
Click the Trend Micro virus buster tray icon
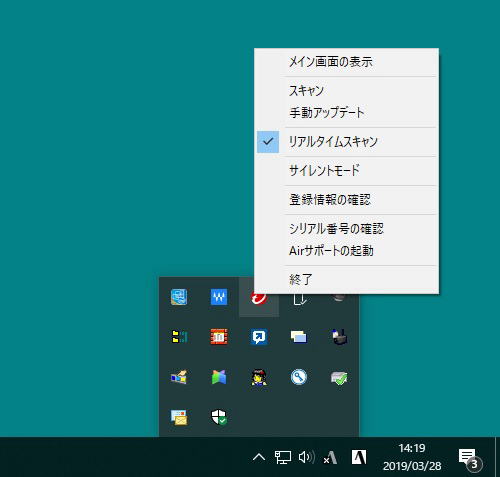(x=259, y=298)
